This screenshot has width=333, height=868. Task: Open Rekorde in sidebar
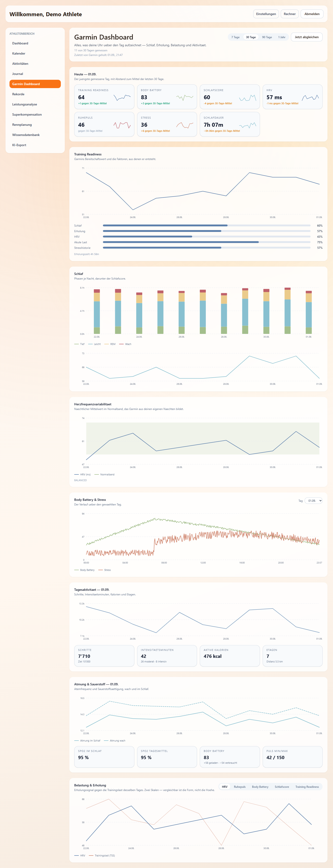[x=35, y=94]
